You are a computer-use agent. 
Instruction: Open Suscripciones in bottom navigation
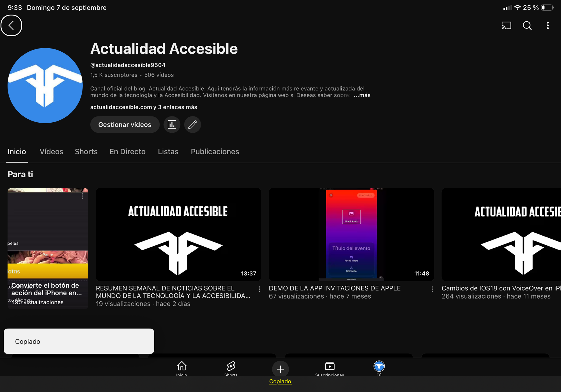click(x=330, y=368)
